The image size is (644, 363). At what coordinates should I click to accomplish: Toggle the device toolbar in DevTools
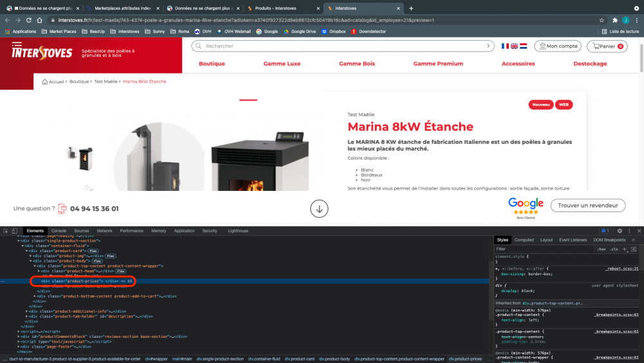tap(14, 231)
